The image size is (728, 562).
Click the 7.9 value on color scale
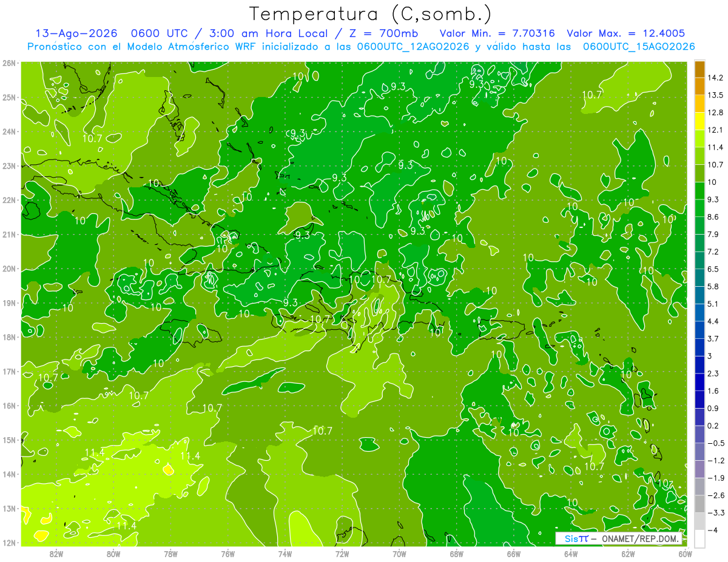pyautogui.click(x=713, y=234)
